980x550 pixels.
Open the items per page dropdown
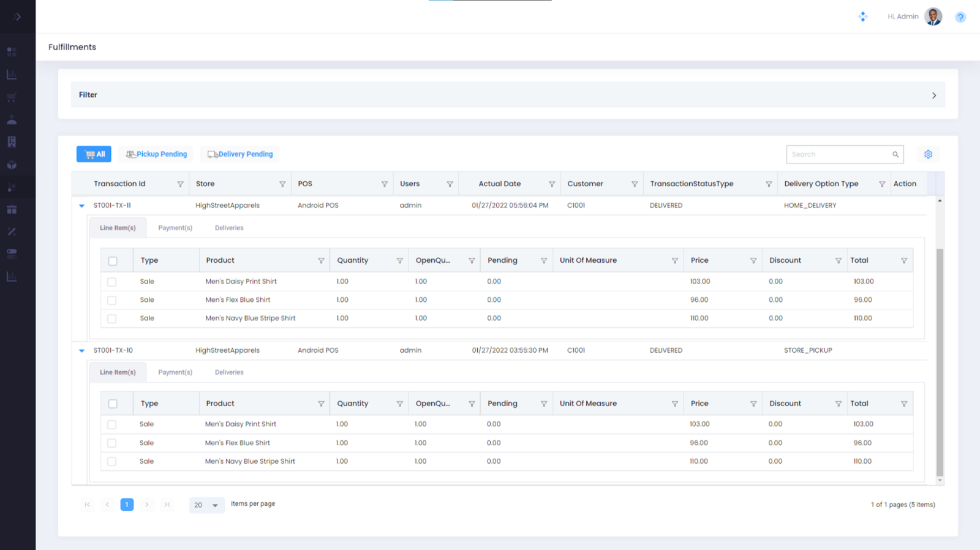(x=206, y=505)
